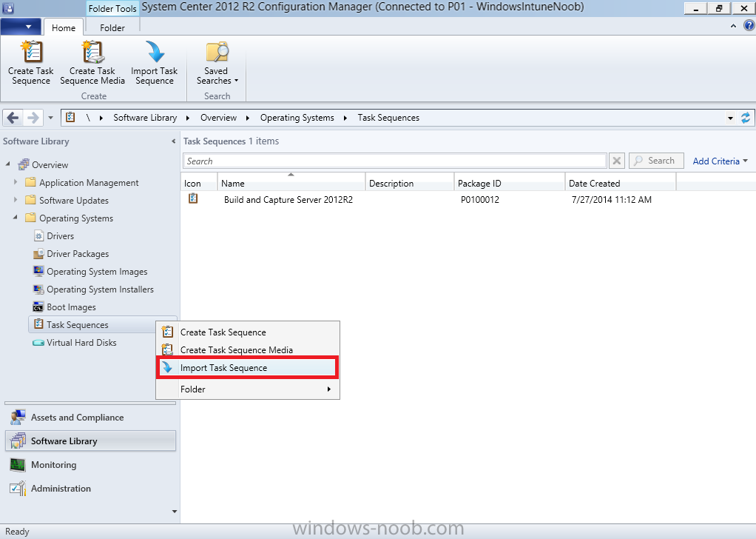Open the navigation history dropdown arrow
Image resolution: width=756 pixels, height=539 pixels.
click(50, 118)
